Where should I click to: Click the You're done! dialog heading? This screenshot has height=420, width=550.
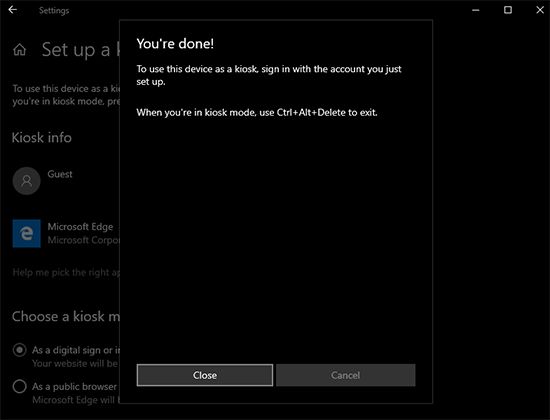[175, 44]
